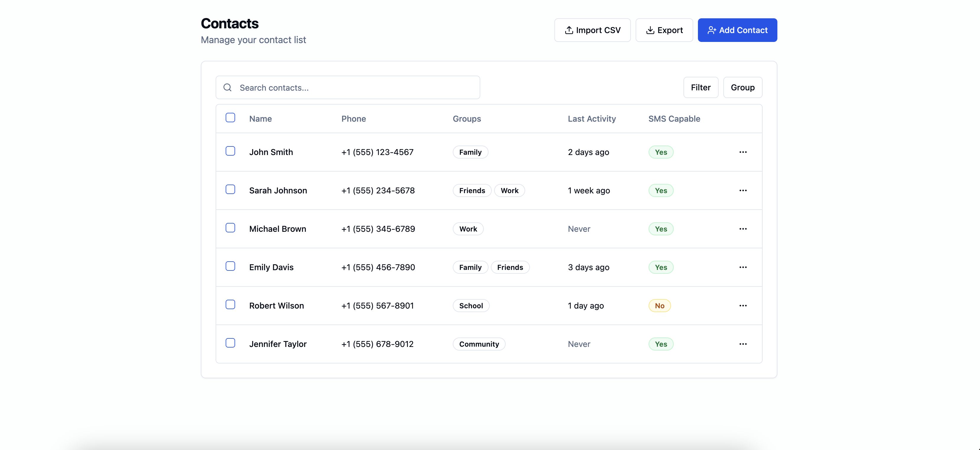Open the actions menu for John Smith
980x450 pixels.
tap(743, 152)
